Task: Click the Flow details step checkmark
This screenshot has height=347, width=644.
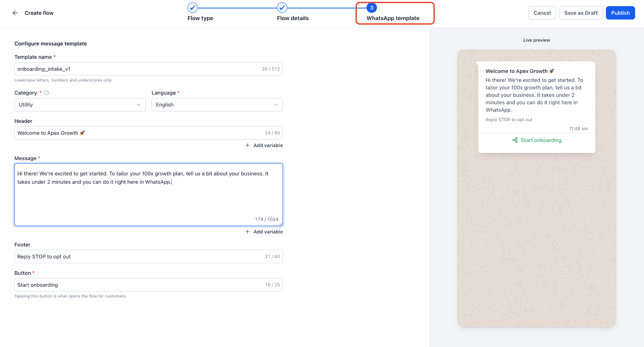Action: [282, 7]
